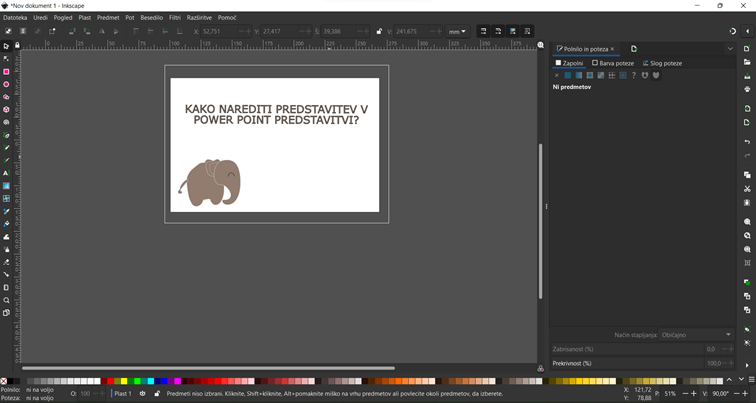The height and width of the screenshot is (403, 756).
Task: Select the Pencil freehand tool
Action: [x=6, y=148]
